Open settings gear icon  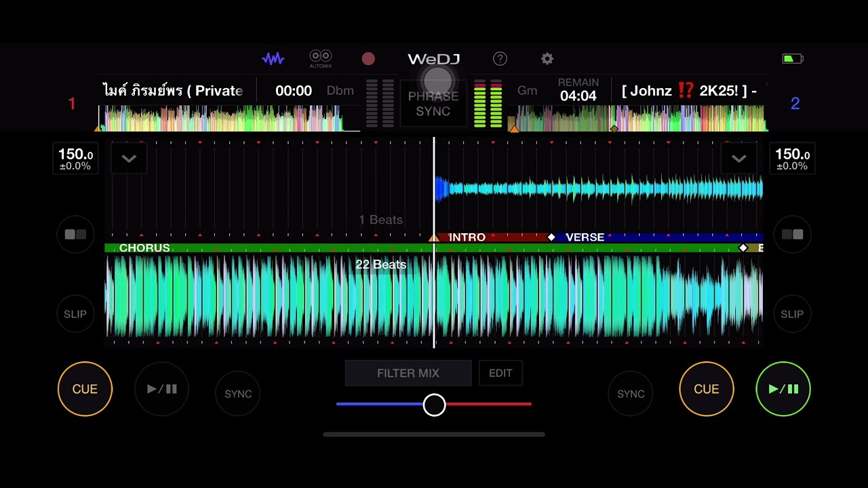pyautogui.click(x=547, y=59)
